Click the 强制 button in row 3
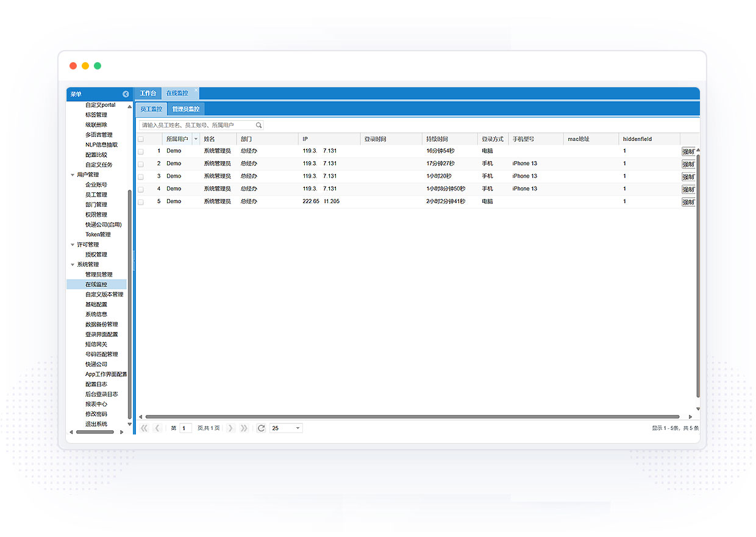The width and height of the screenshot is (756, 537). pyautogui.click(x=688, y=177)
